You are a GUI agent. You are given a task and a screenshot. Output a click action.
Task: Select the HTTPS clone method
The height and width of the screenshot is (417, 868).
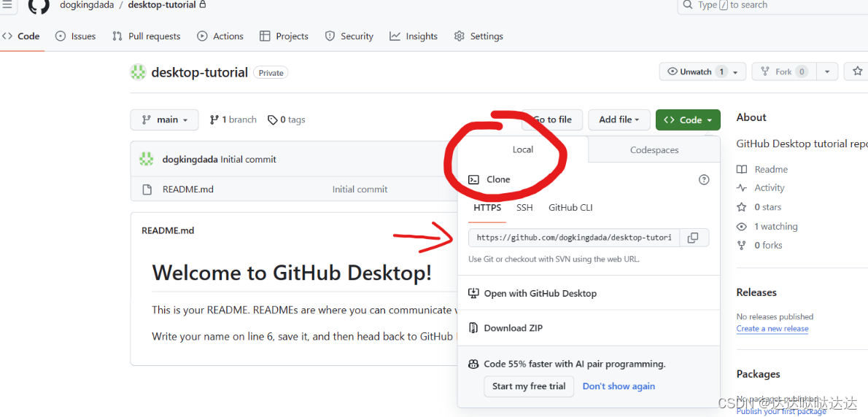tap(487, 207)
